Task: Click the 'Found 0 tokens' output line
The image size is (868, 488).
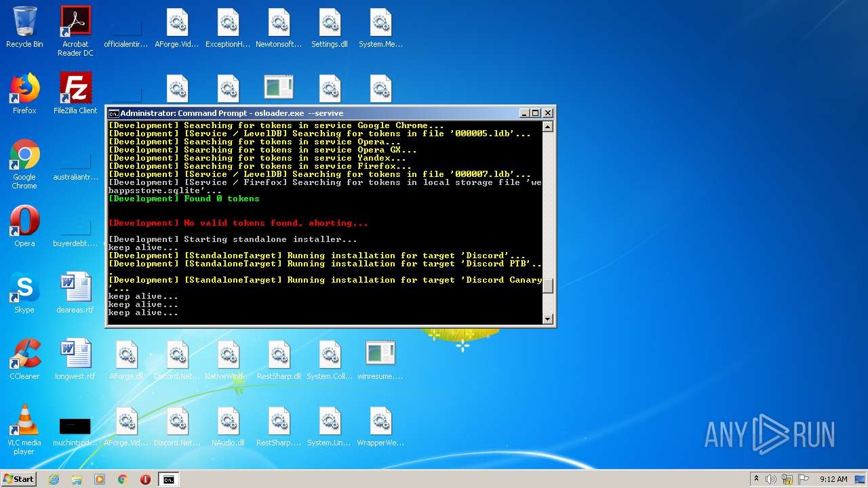Action: (184, 199)
